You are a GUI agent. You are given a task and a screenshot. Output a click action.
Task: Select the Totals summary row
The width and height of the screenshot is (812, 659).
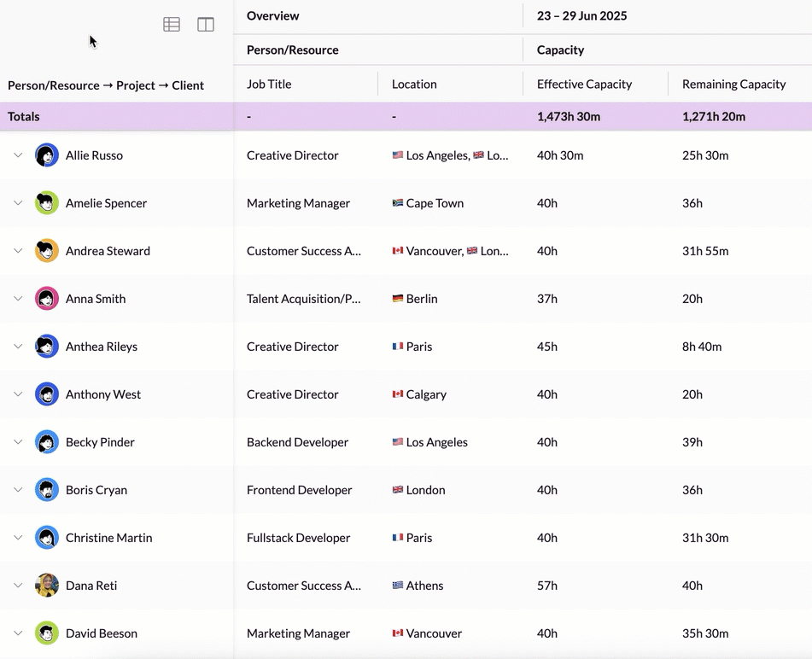tap(406, 116)
